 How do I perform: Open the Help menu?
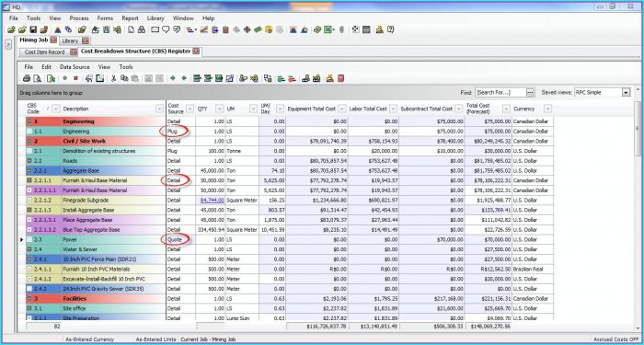tap(208, 18)
